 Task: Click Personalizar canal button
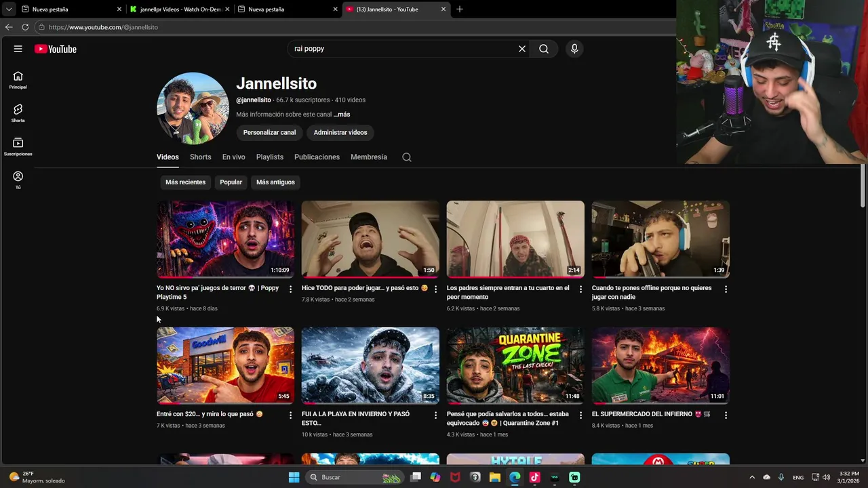(x=269, y=132)
